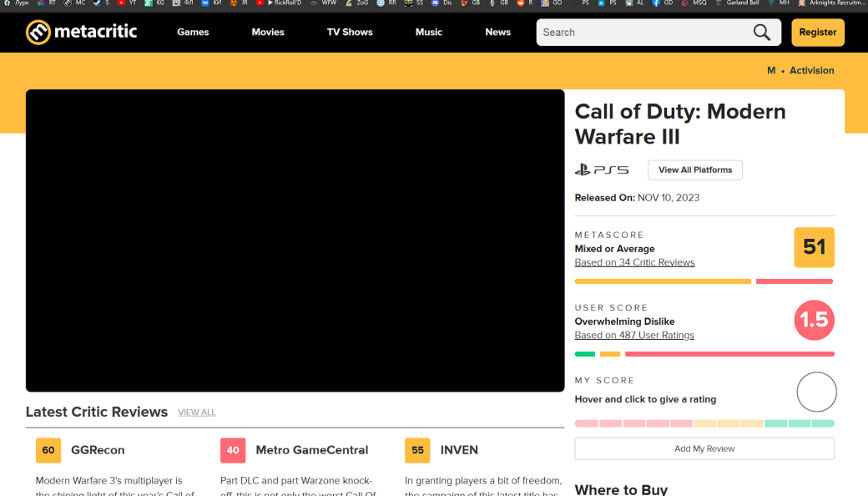Open the TV Shows menu
This screenshot has height=496, width=868.
tap(350, 32)
